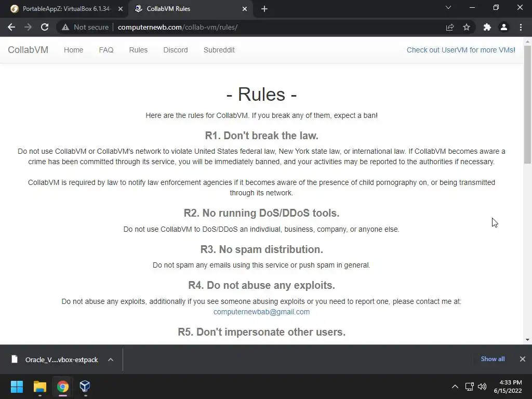Click the PortableAppZ tab favicon
Viewport: 532px width, 399px height.
pos(14,9)
